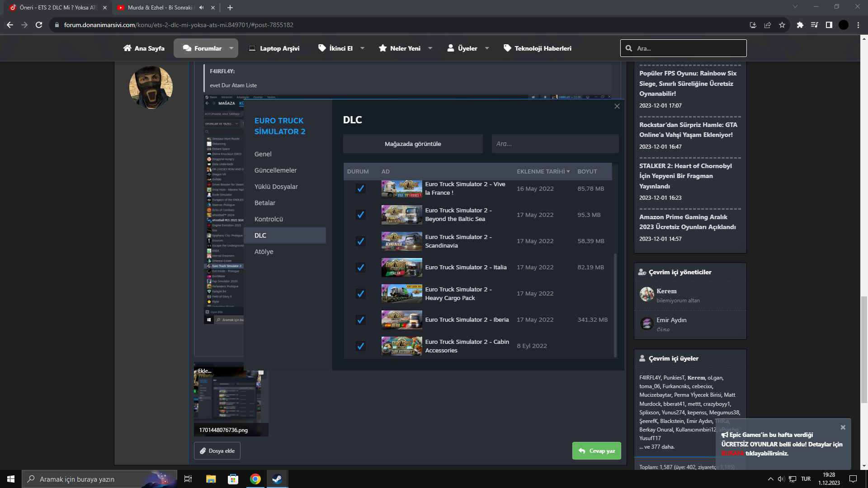Open the Chrome three-dot menu

(x=858, y=25)
